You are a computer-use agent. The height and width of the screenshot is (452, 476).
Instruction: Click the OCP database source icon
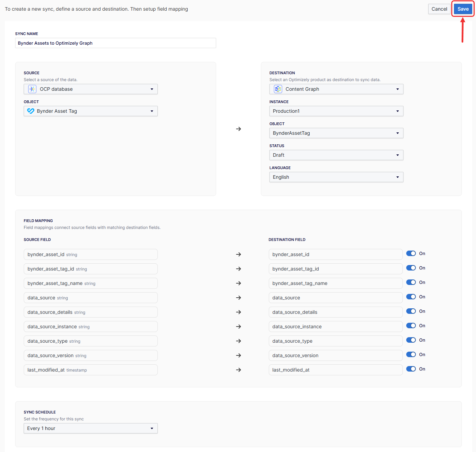pos(32,89)
